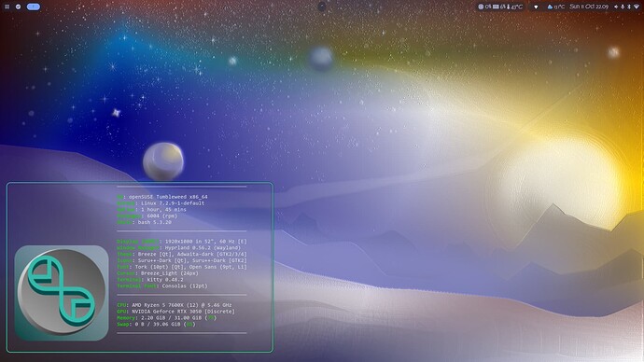The height and width of the screenshot is (362, 644).
Task: Click the round center notch icon in top bar
Action: 322,7
